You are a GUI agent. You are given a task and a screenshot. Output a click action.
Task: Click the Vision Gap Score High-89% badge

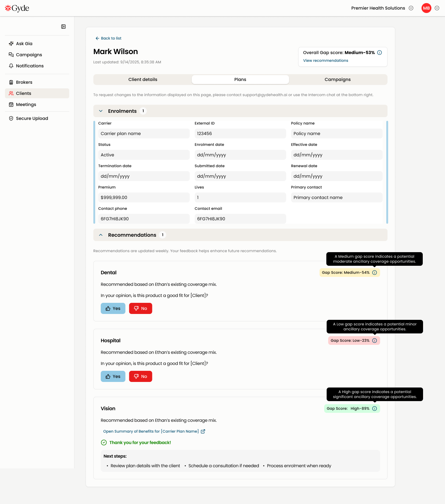(352, 409)
